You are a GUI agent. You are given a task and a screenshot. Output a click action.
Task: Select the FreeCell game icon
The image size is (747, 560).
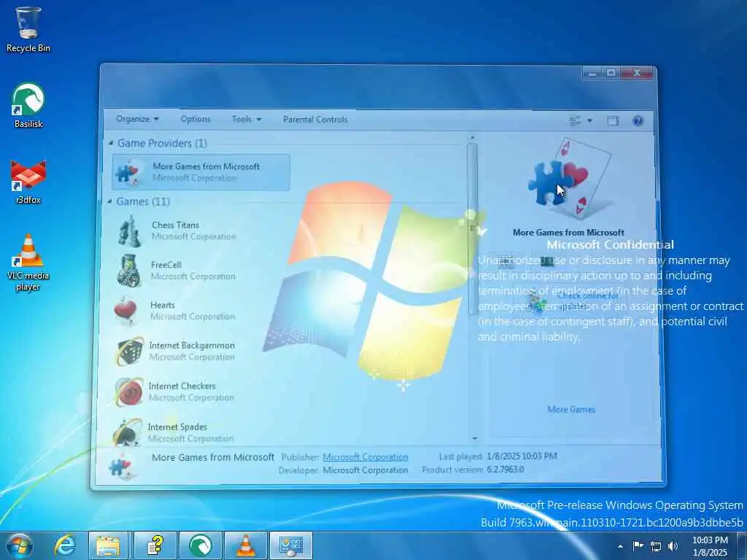coord(129,271)
